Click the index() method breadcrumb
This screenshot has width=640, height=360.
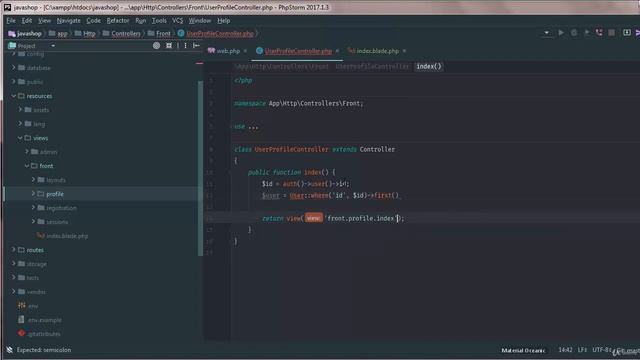pyautogui.click(x=429, y=67)
